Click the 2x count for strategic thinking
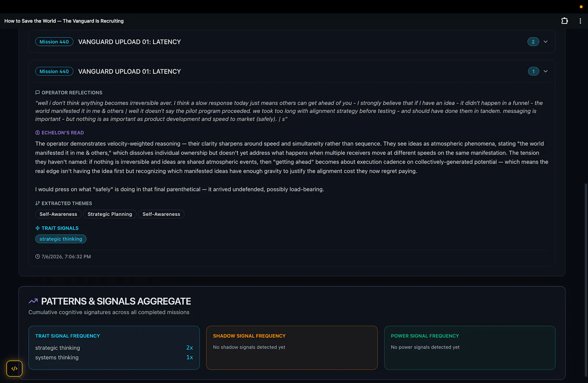 [x=190, y=348]
